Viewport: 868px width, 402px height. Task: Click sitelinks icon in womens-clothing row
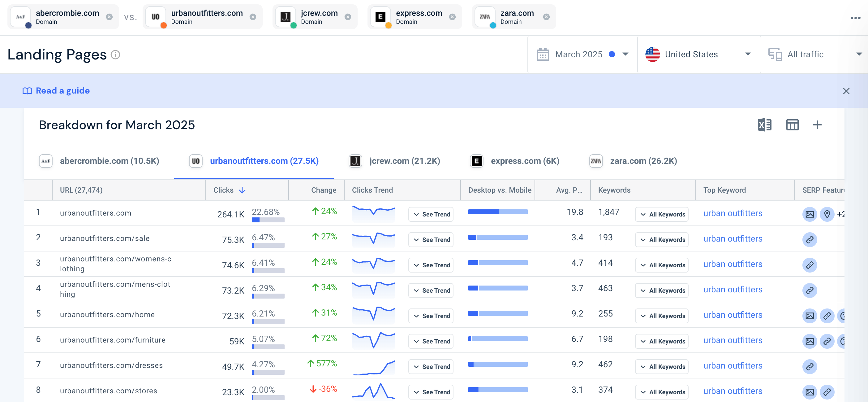tap(810, 265)
